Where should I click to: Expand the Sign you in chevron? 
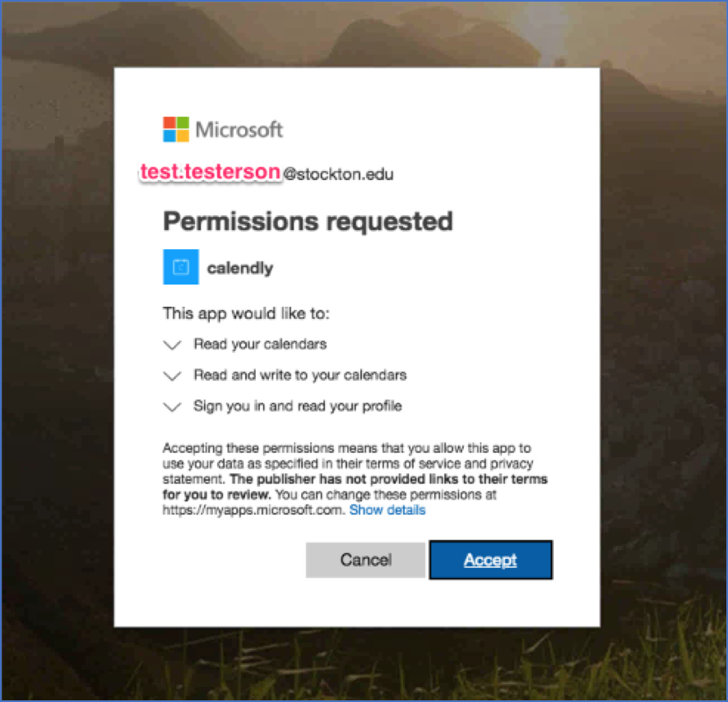click(172, 407)
